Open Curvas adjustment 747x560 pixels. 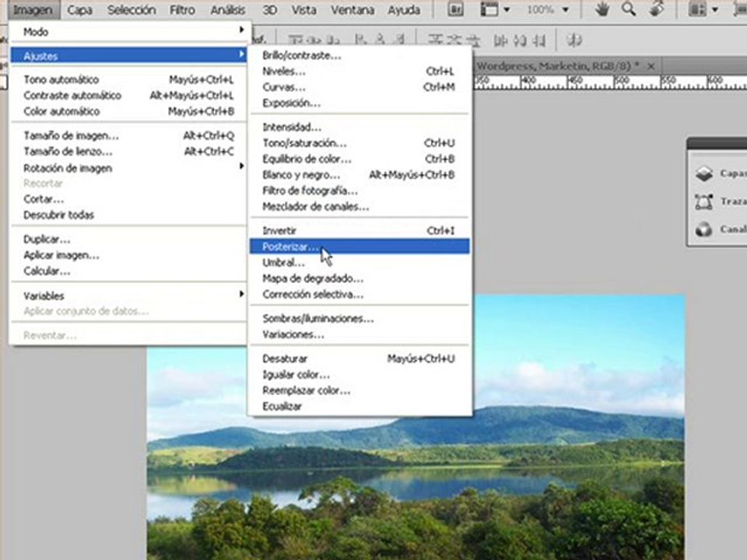click(x=359, y=87)
